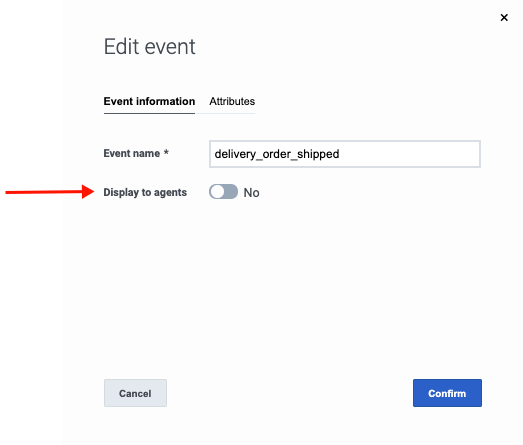Viewport: 523px width, 445px height.
Task: Select the Event information tab
Action: (149, 101)
